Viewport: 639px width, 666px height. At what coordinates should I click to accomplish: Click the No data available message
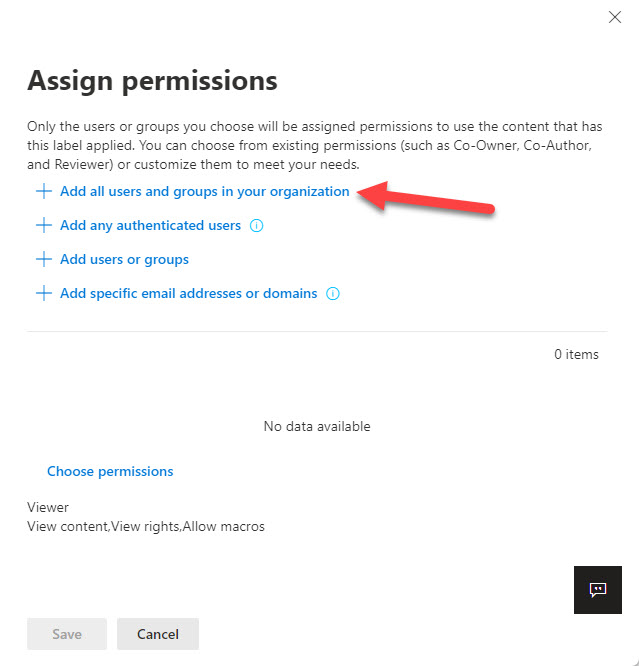click(317, 426)
